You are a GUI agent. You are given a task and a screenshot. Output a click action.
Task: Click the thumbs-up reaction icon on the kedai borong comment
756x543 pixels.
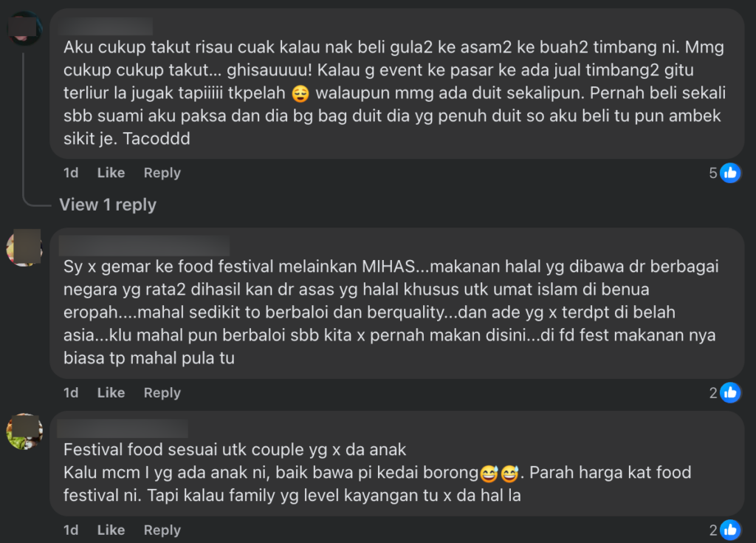(730, 530)
